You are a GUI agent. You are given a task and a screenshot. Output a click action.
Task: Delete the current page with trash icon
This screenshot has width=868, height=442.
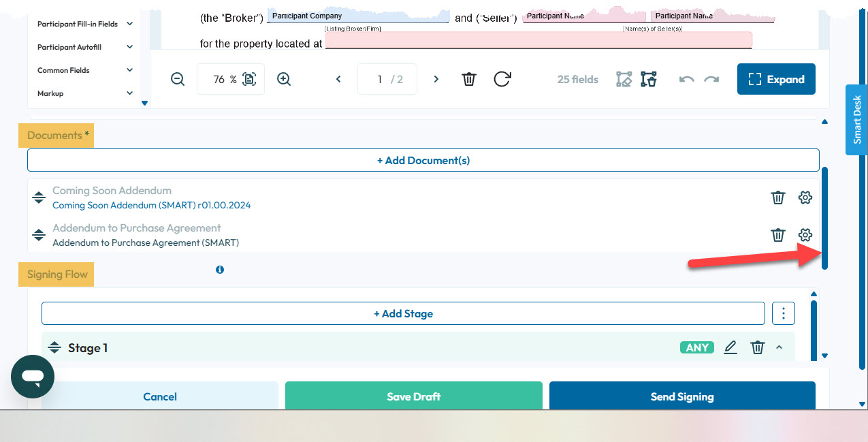coord(468,79)
